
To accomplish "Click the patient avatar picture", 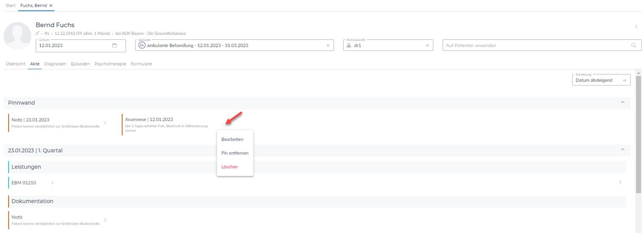I will [17, 37].
